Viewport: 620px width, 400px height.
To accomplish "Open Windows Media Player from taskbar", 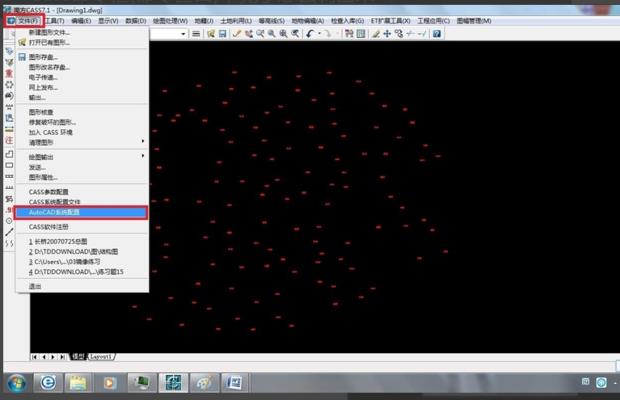I will [109, 384].
